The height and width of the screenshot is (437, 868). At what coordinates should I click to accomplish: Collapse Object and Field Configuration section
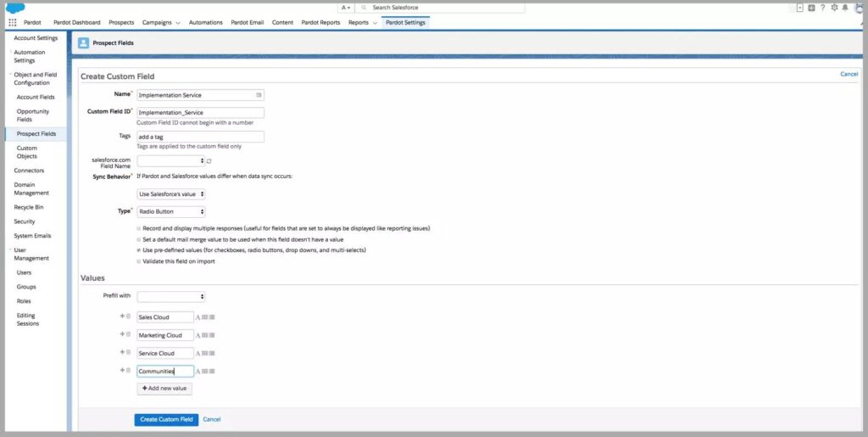pyautogui.click(x=10, y=74)
